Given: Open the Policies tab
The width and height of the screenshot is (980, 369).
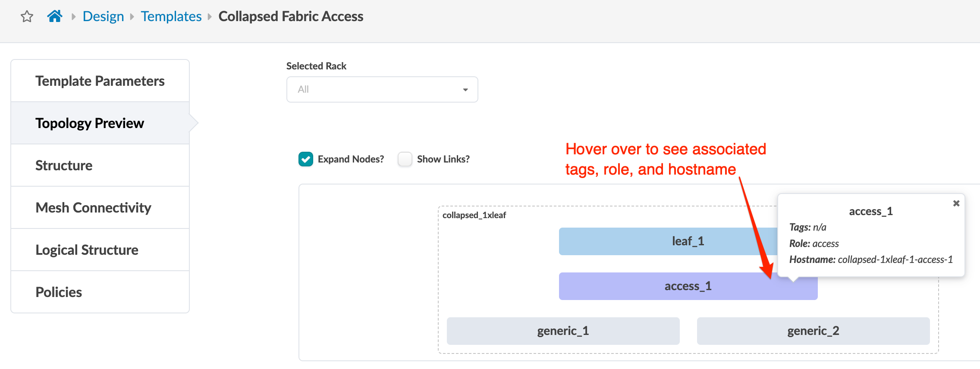Looking at the screenshot, I should pyautogui.click(x=59, y=292).
